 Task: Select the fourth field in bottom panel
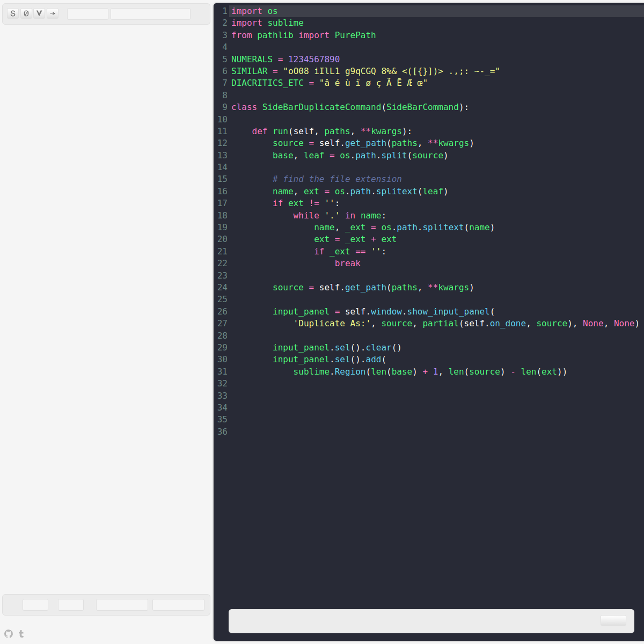[x=179, y=604]
